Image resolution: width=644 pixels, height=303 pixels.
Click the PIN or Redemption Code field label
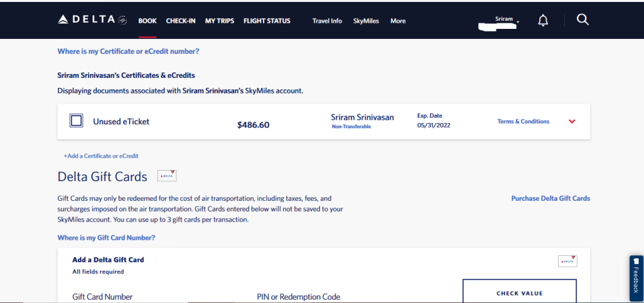(299, 296)
